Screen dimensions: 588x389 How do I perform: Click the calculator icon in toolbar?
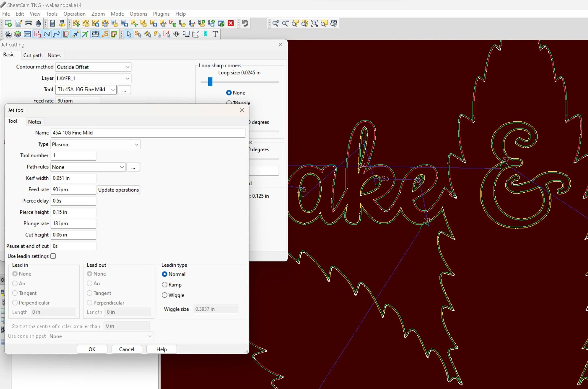pos(52,23)
